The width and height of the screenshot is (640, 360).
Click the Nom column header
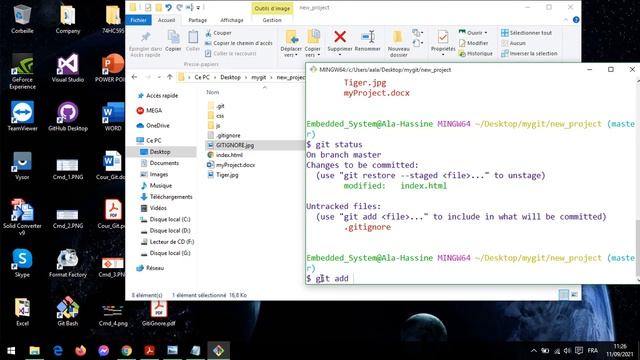pyautogui.click(x=213, y=92)
